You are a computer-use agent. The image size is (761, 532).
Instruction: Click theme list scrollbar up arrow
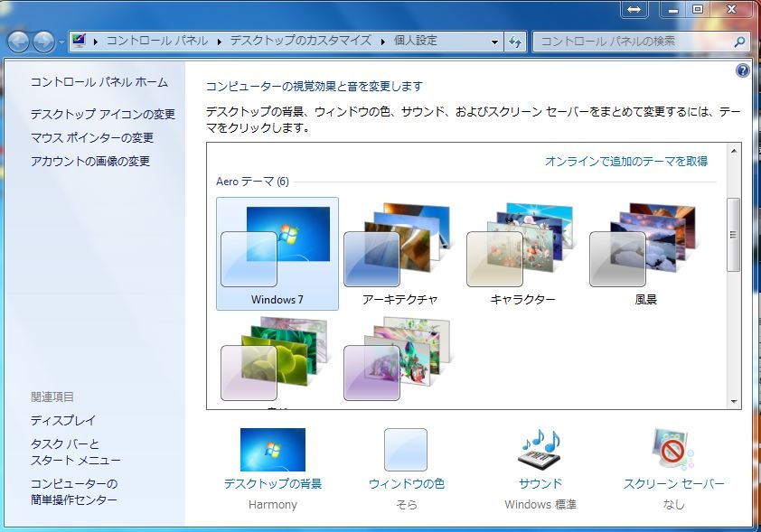pos(734,152)
